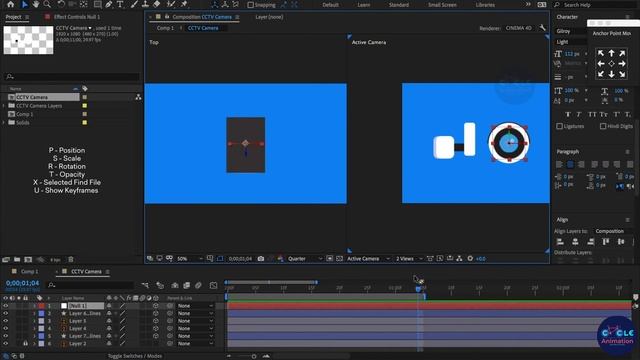Select the Zoom magnifier tool
Viewport: 640px width, 360px height.
47,4
